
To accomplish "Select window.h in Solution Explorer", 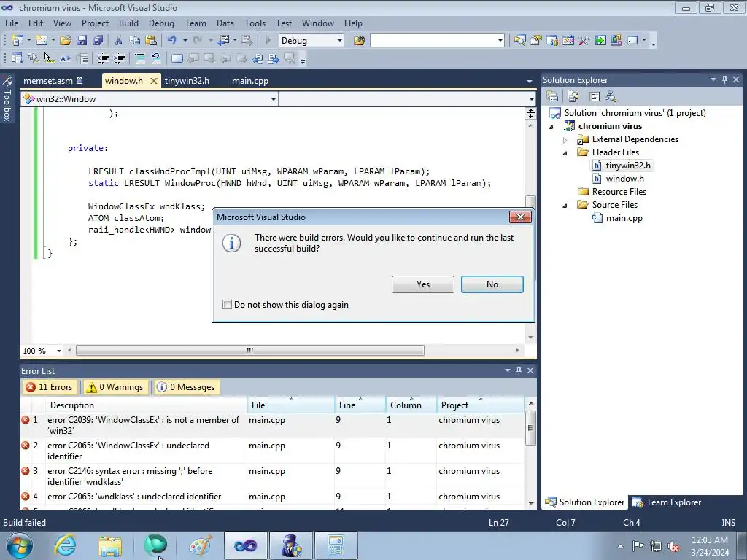I will (624, 179).
